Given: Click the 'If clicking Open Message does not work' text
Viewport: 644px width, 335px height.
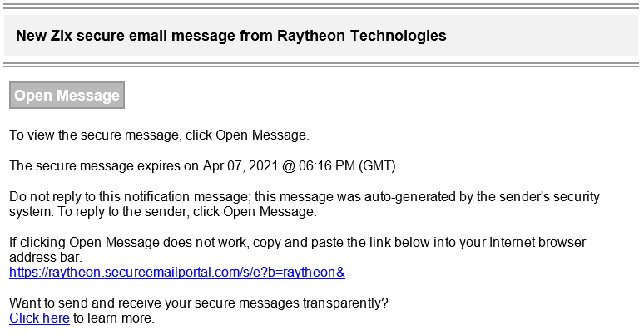Looking at the screenshot, I should coord(129,242).
